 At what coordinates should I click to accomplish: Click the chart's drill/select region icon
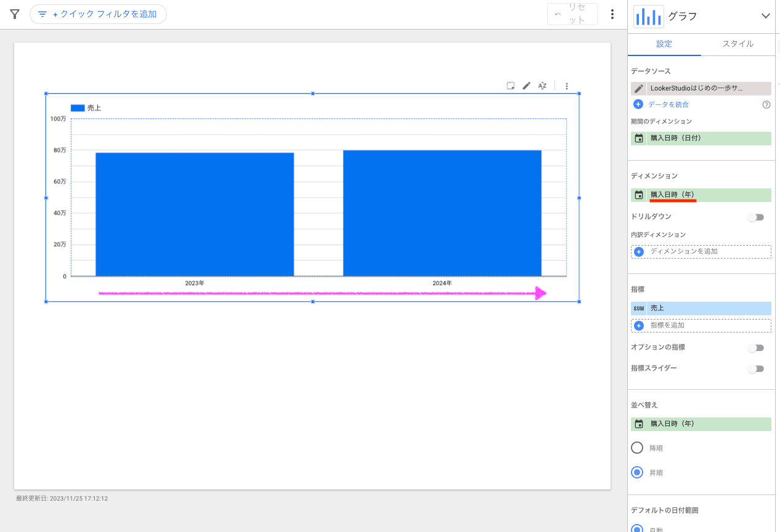[x=511, y=86]
